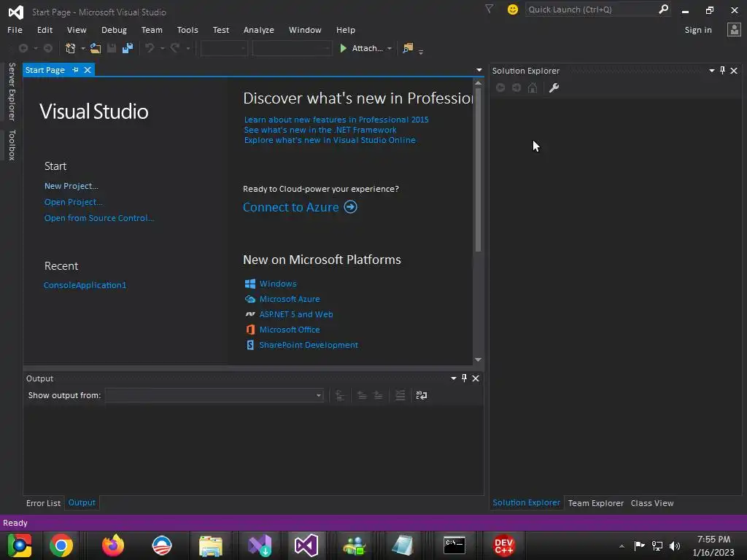Click the Sign in button
Image resolution: width=747 pixels, height=560 pixels.
pyautogui.click(x=698, y=29)
